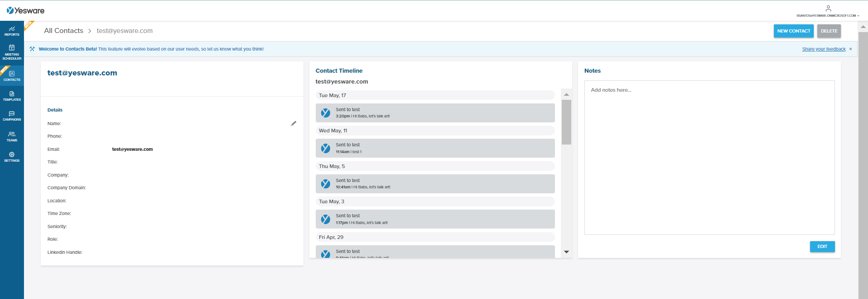
Task: Open the Wed May 11 sent email event
Action: pyautogui.click(x=435, y=148)
